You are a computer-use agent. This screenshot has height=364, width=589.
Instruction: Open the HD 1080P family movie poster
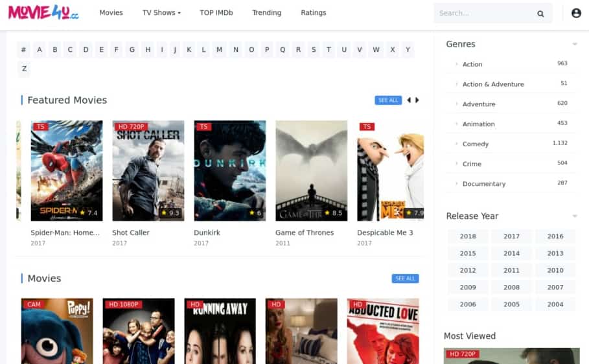[139, 331]
